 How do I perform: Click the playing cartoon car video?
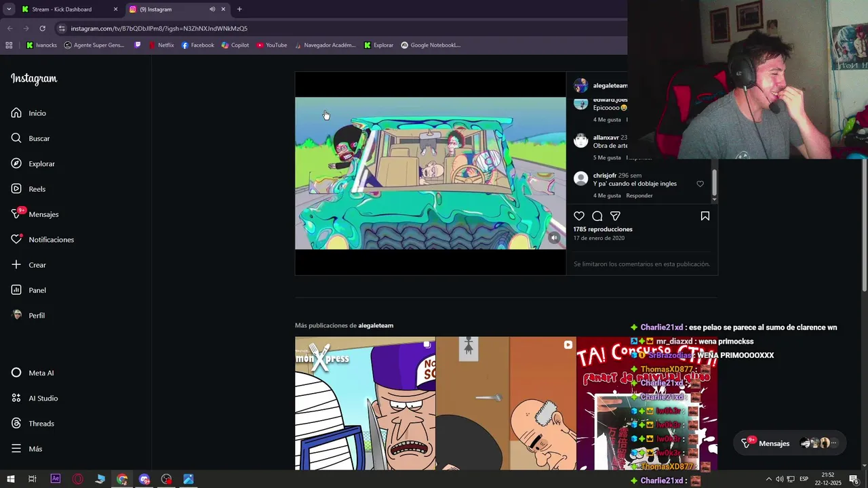pos(430,174)
